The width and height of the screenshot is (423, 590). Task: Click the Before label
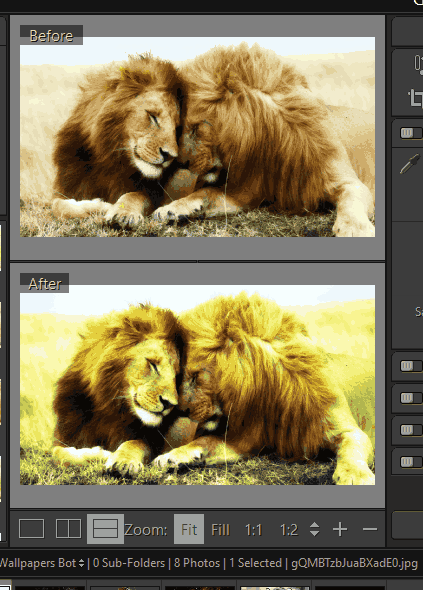tap(51, 35)
